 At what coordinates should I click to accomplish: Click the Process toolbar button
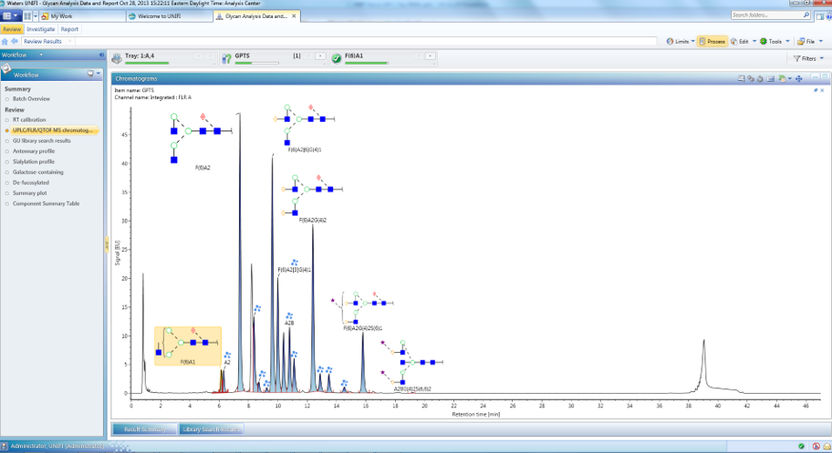[712, 41]
